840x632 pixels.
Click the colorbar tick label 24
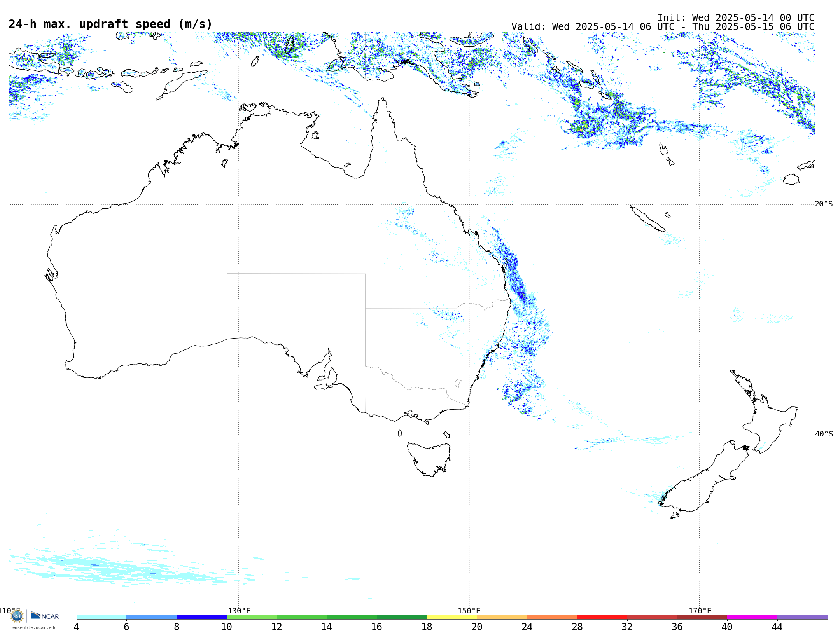coord(527,627)
